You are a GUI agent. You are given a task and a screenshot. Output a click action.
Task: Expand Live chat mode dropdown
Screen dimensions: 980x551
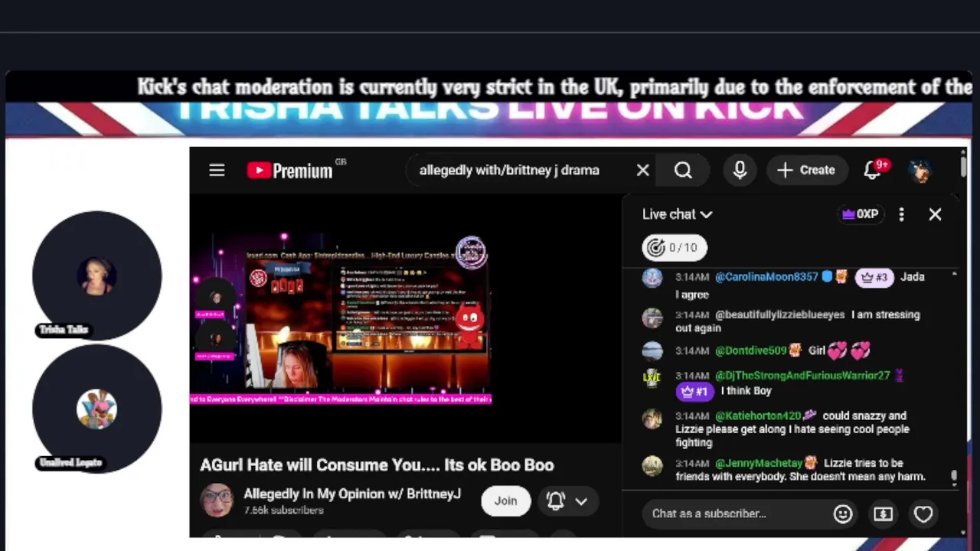tap(677, 214)
